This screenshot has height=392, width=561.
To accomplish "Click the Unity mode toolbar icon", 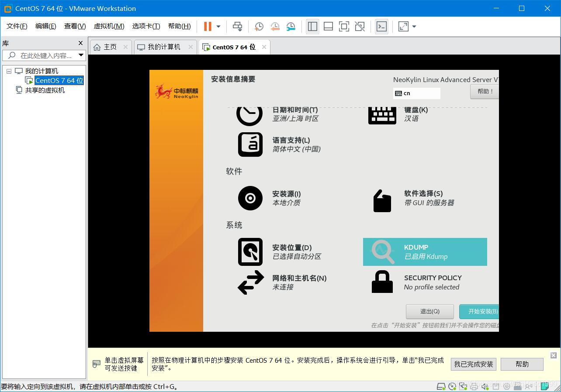I will click(360, 27).
